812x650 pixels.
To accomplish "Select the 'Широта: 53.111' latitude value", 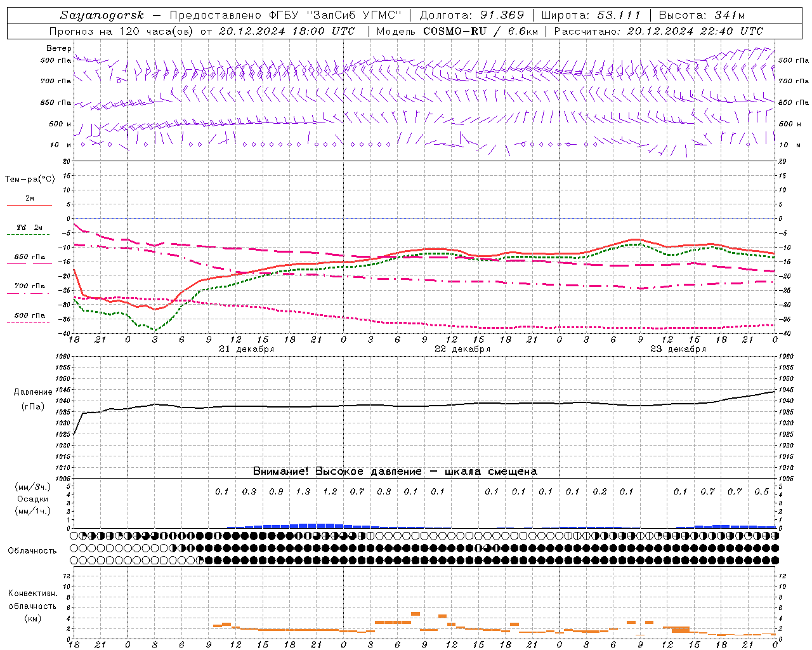I will [x=591, y=15].
